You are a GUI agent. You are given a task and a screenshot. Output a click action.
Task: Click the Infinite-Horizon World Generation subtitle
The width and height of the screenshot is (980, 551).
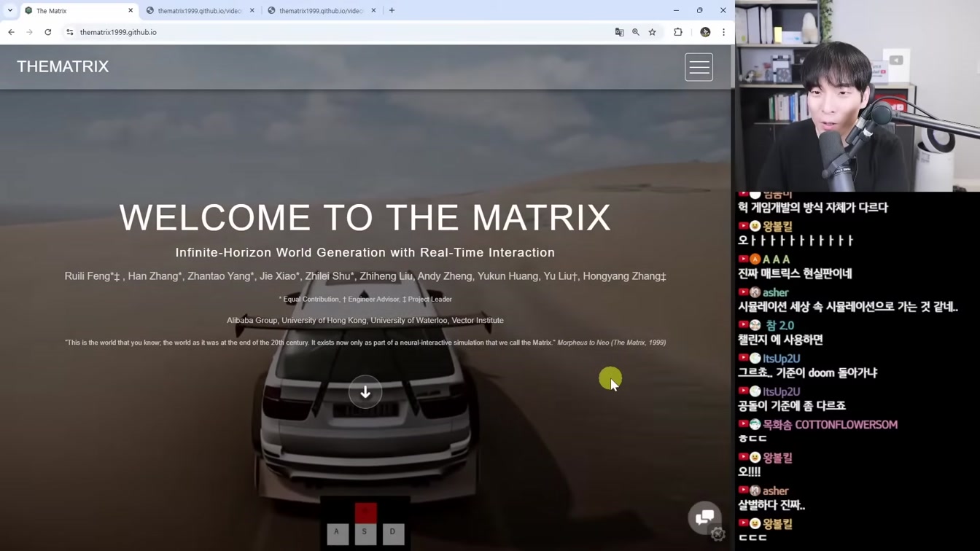tap(365, 252)
